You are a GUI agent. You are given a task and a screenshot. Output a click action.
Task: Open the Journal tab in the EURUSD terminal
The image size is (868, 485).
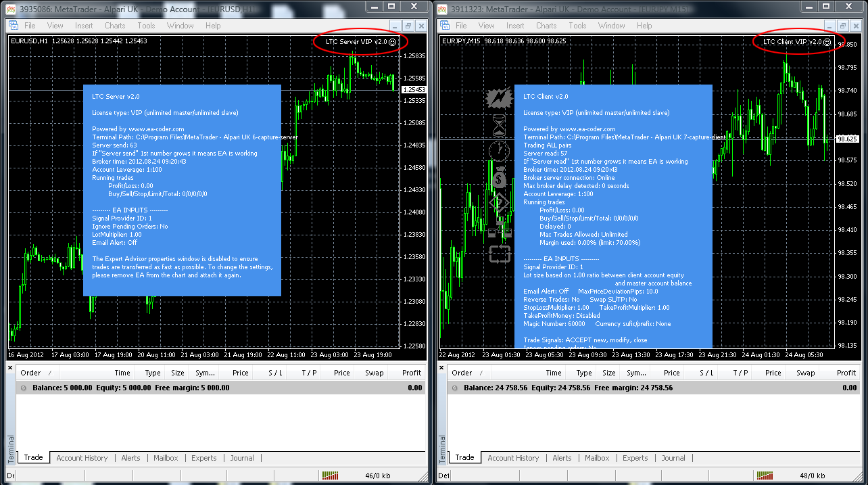pyautogui.click(x=242, y=458)
